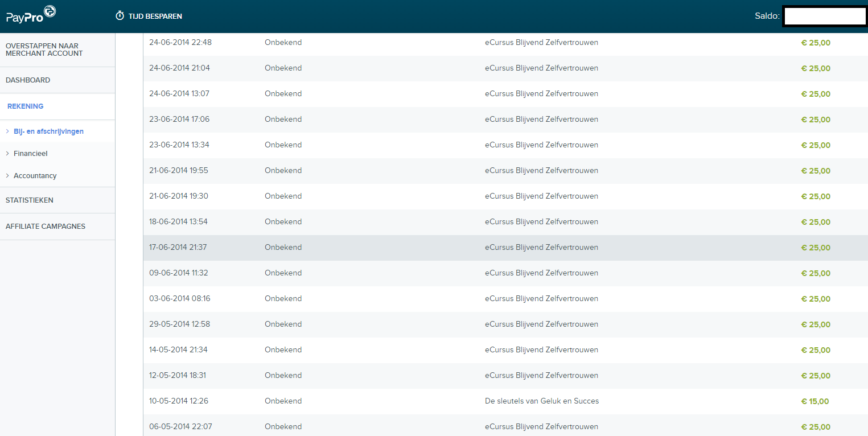
Task: Select the 18-06-2014 13:54 transaction date
Action: (179, 222)
